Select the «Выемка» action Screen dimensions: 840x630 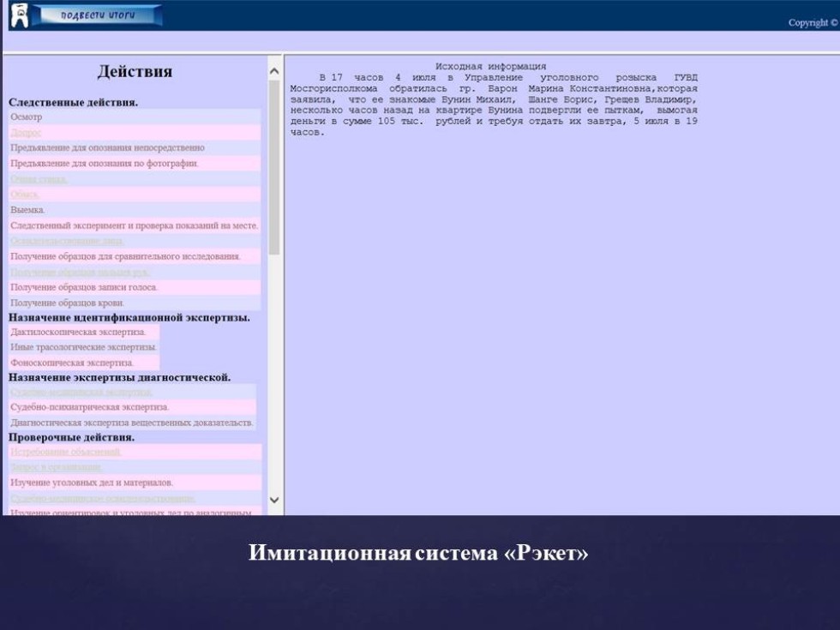click(x=27, y=209)
